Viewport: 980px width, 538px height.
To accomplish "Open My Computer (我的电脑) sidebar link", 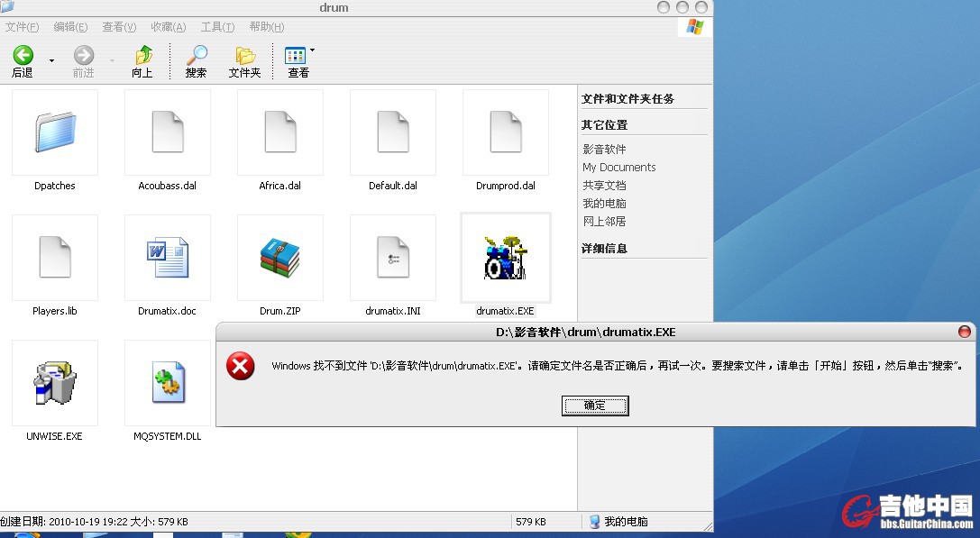I will [x=604, y=204].
